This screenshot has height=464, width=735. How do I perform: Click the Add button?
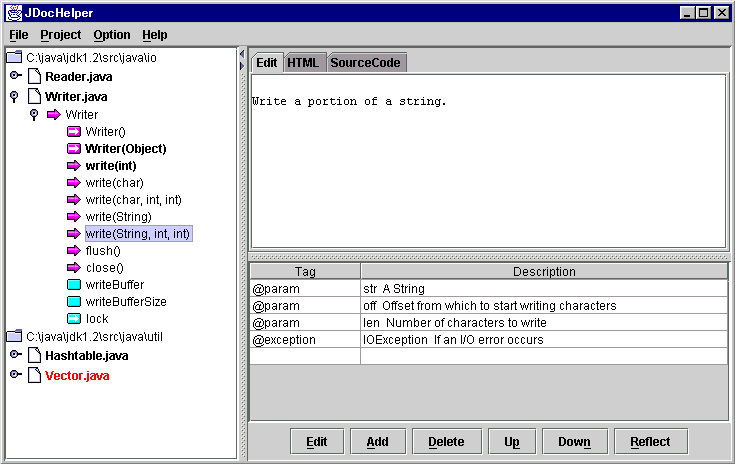click(377, 441)
